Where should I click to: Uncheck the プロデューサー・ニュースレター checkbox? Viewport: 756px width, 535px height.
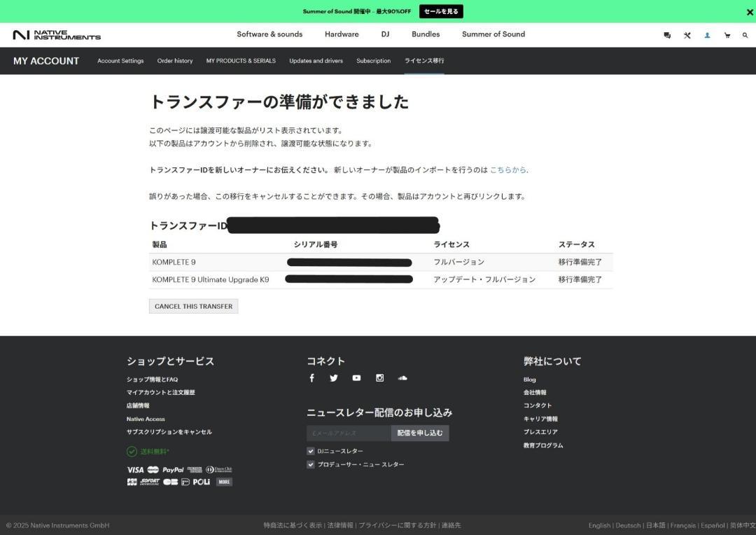[x=311, y=464]
